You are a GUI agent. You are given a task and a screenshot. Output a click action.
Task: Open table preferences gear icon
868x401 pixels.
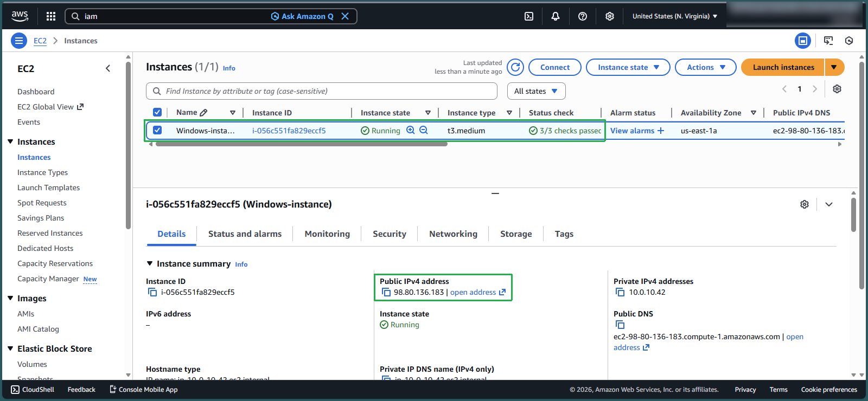tap(837, 89)
